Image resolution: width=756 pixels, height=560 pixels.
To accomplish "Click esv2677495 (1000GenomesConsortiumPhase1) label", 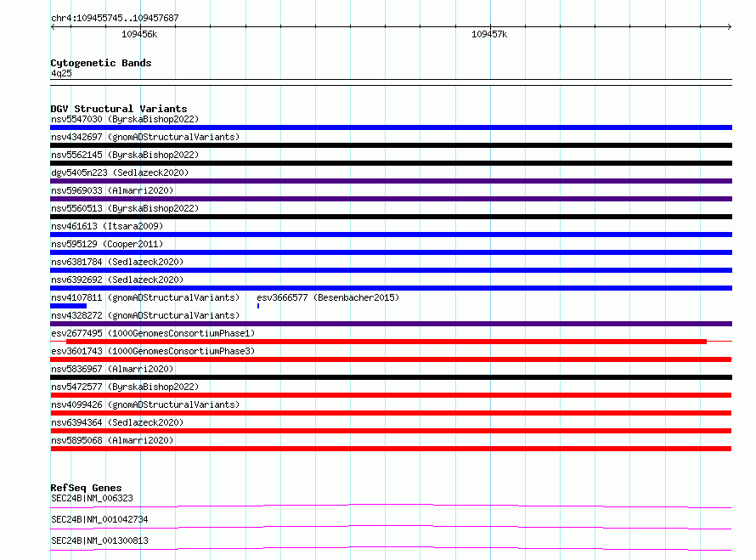I will tap(153, 333).
